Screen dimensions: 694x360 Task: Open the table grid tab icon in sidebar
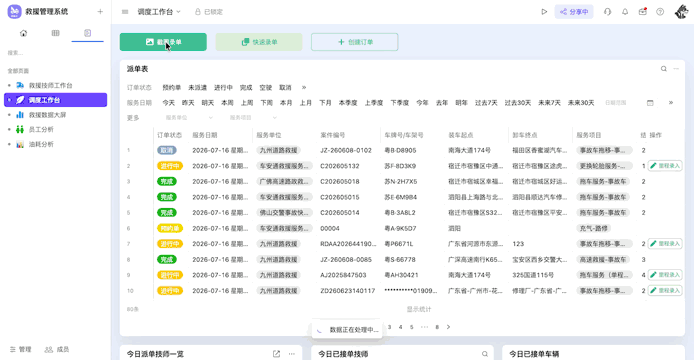pos(55,33)
